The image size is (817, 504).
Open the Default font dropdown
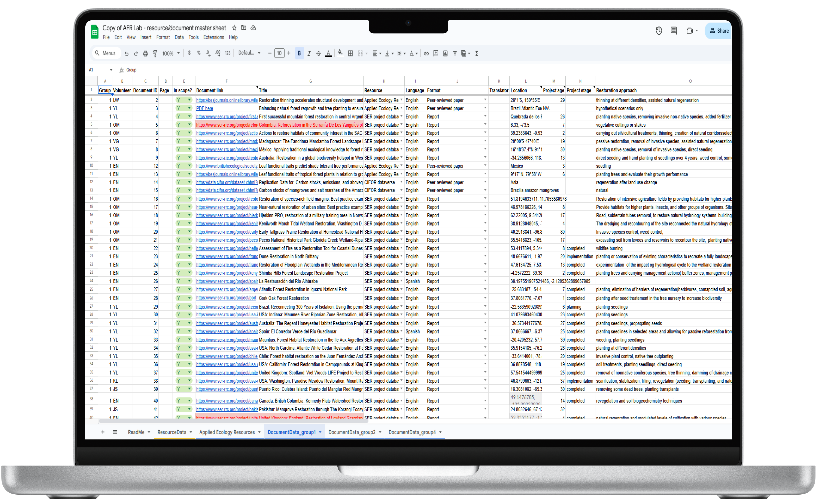click(249, 53)
